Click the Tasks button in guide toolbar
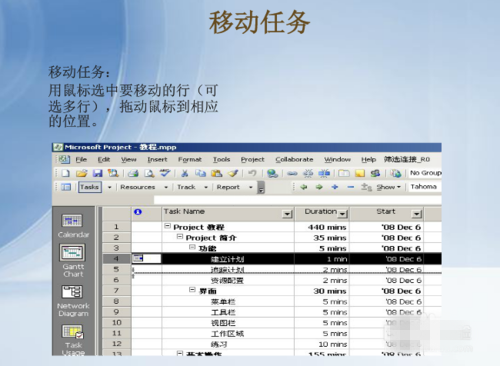Screen dimensions: 500x366 90,187
